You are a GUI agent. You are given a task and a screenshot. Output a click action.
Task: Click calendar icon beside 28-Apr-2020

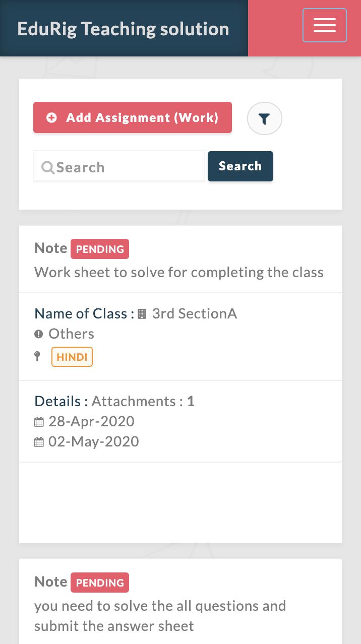tap(39, 421)
